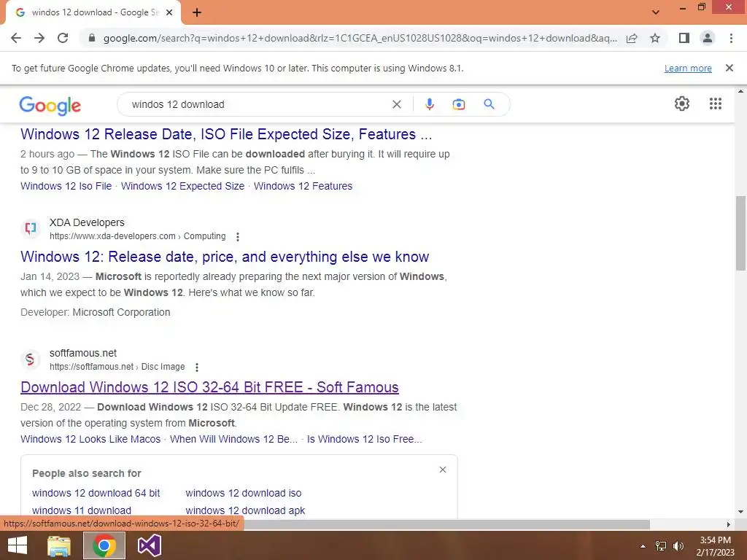The image size is (747, 560).
Task: Dismiss the Chrome update notice bar
Action: [729, 68]
